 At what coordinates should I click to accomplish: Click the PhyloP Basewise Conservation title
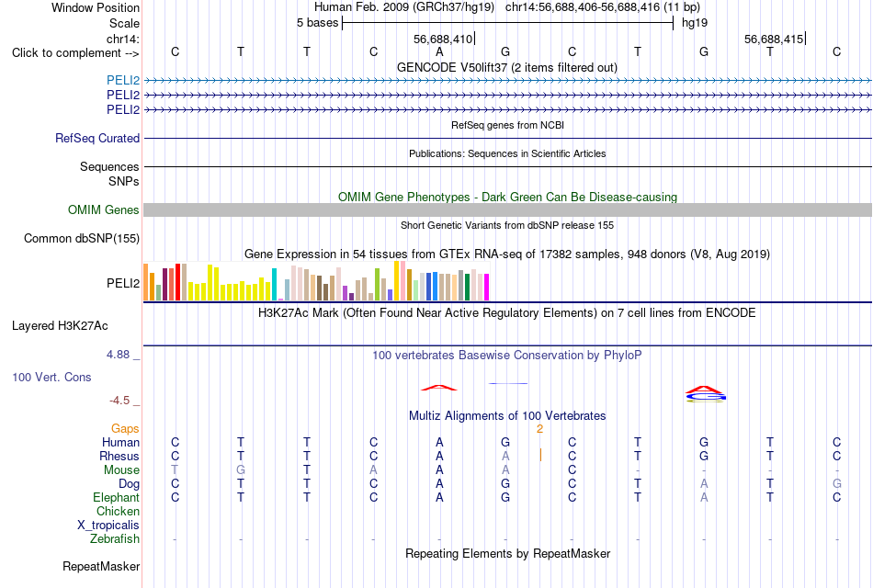pyautogui.click(x=507, y=356)
